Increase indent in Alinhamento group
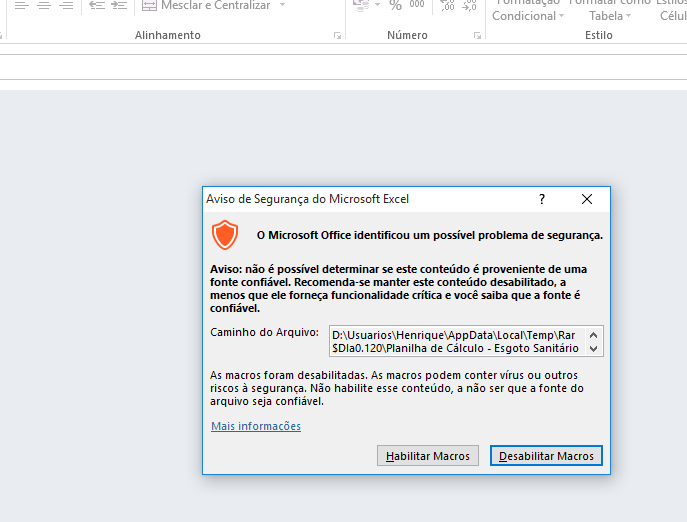Viewport: 687px width, 522px height. pyautogui.click(x=119, y=5)
